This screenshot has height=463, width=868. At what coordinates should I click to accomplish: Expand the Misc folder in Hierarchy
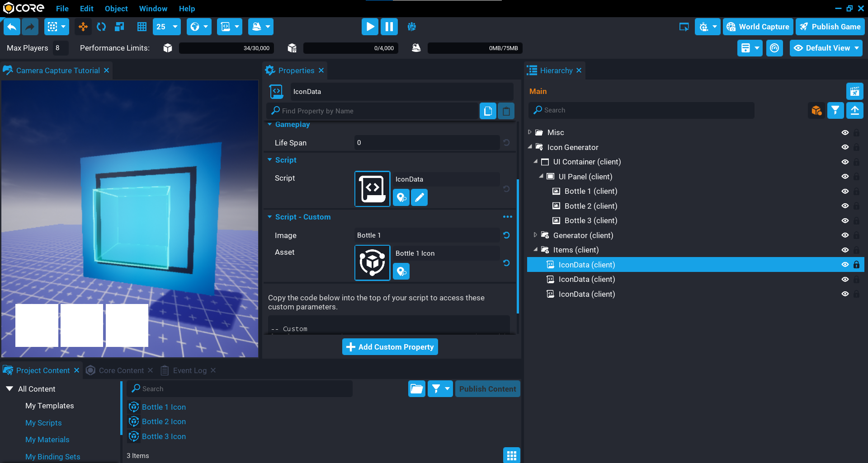coord(530,132)
